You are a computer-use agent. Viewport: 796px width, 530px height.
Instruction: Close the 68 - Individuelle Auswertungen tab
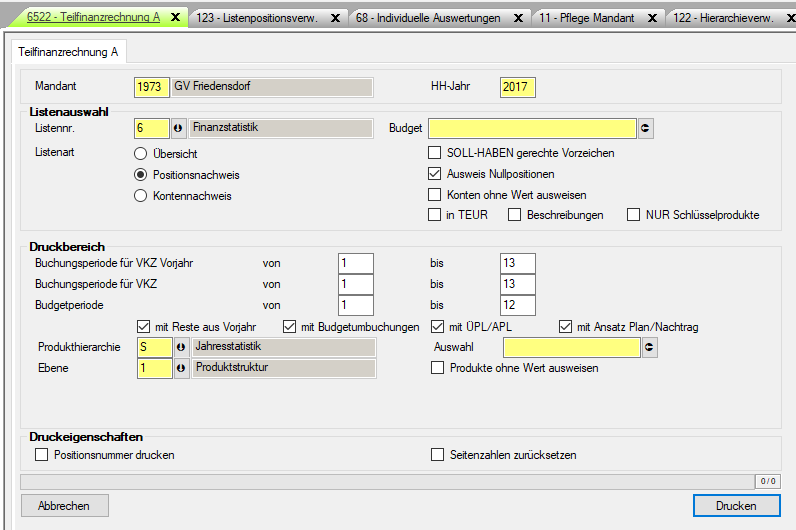pyautogui.click(x=519, y=18)
